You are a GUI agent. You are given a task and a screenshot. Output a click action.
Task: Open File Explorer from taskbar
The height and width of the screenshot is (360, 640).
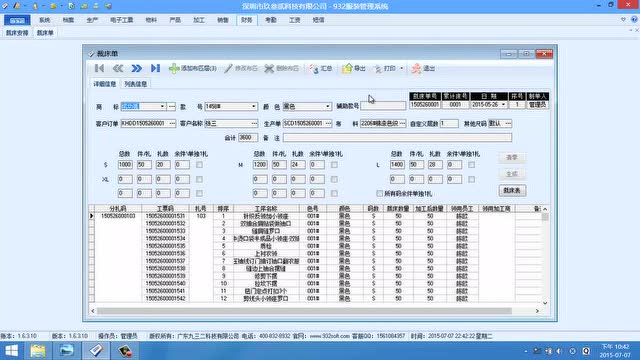[x=38, y=351]
